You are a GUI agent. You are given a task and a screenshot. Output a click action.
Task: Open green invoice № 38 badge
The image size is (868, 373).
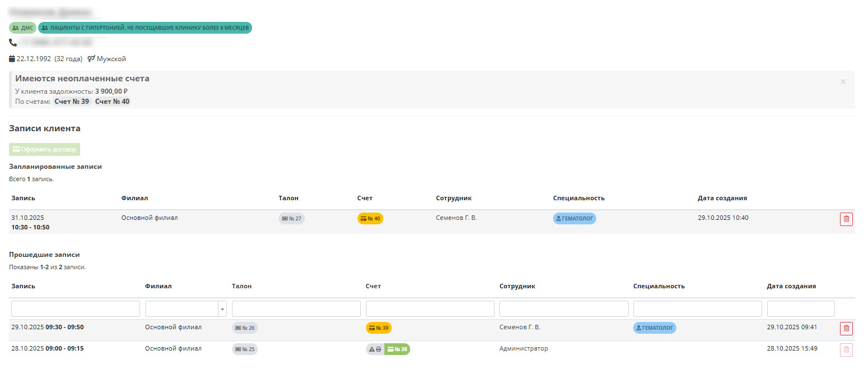397,349
